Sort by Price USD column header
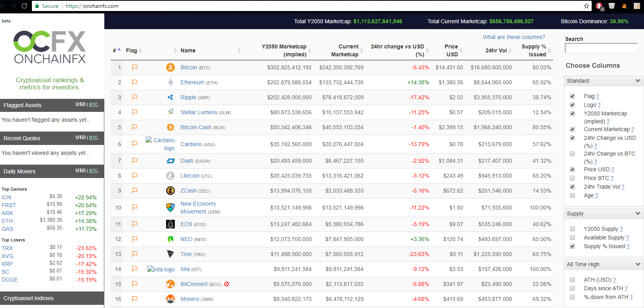The image size is (644, 308). pos(452,50)
